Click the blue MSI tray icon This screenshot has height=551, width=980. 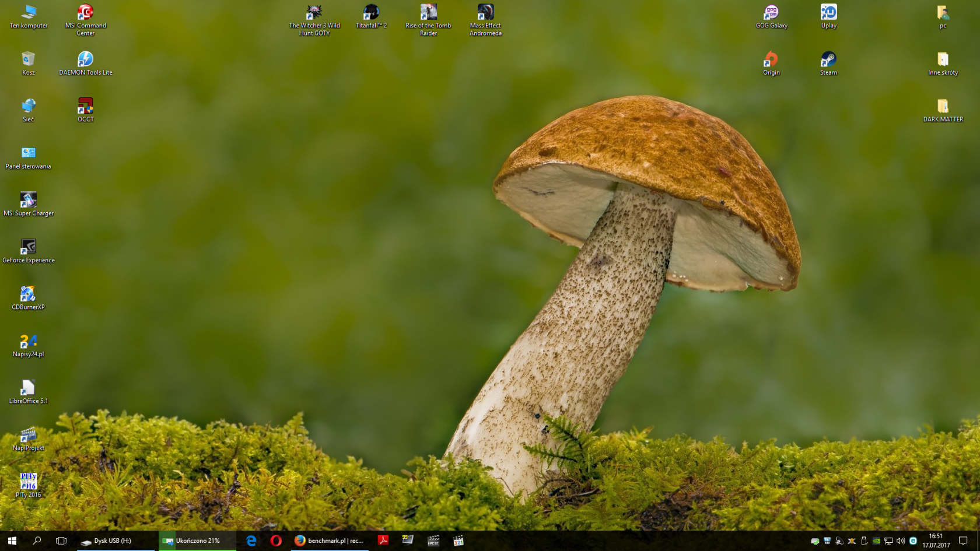(827, 541)
